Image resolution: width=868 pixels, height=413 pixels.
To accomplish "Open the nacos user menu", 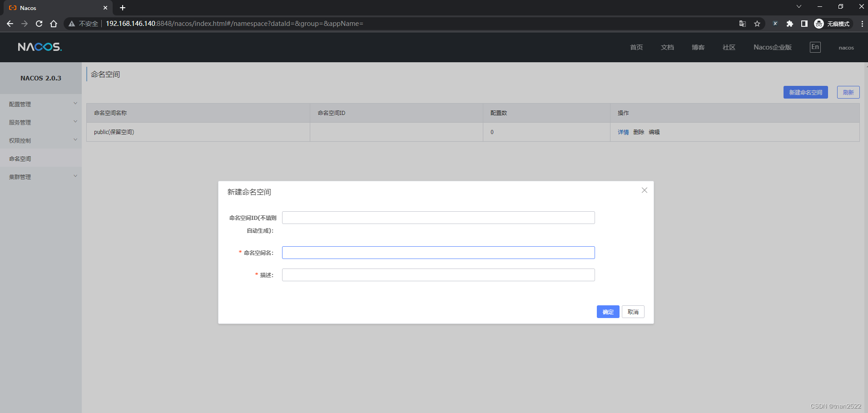I will tap(846, 48).
